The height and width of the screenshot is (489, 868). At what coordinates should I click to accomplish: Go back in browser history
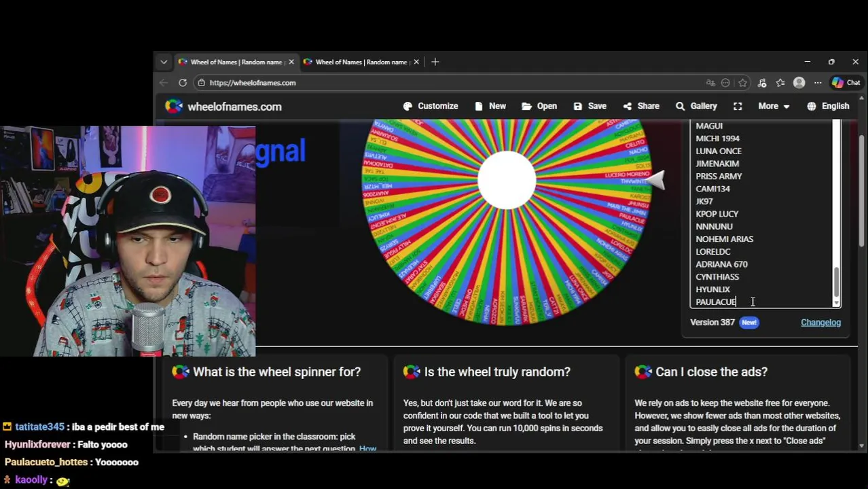point(164,83)
